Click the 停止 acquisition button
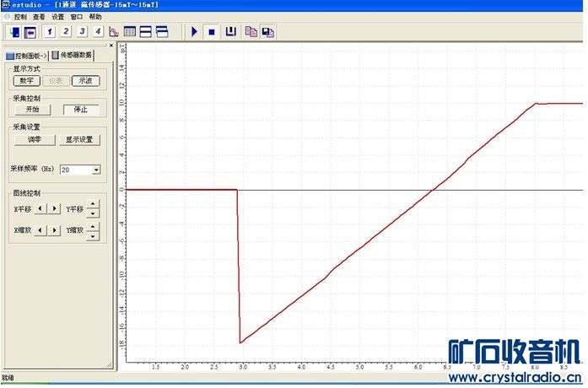The height and width of the screenshot is (388, 588). pyautogui.click(x=81, y=110)
